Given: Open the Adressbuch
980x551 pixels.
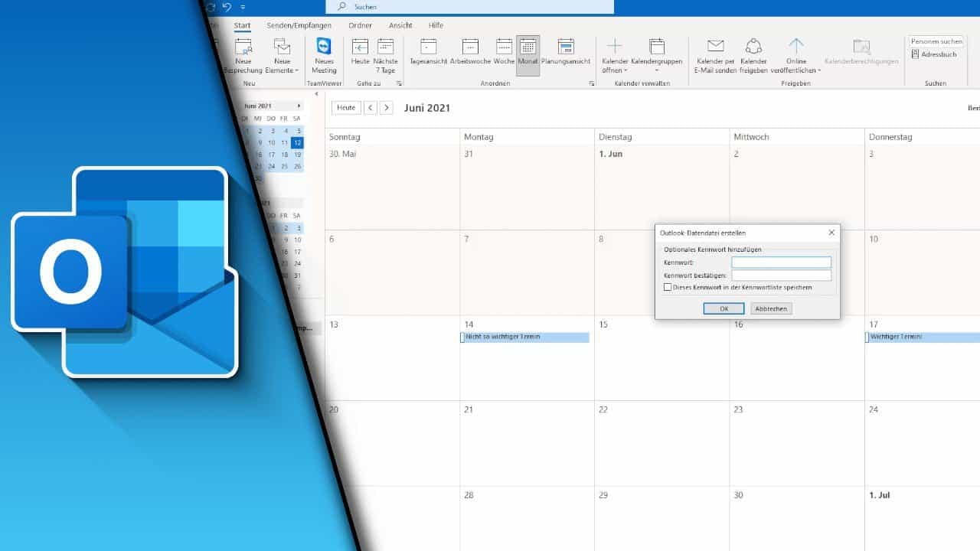Looking at the screenshot, I should point(934,54).
